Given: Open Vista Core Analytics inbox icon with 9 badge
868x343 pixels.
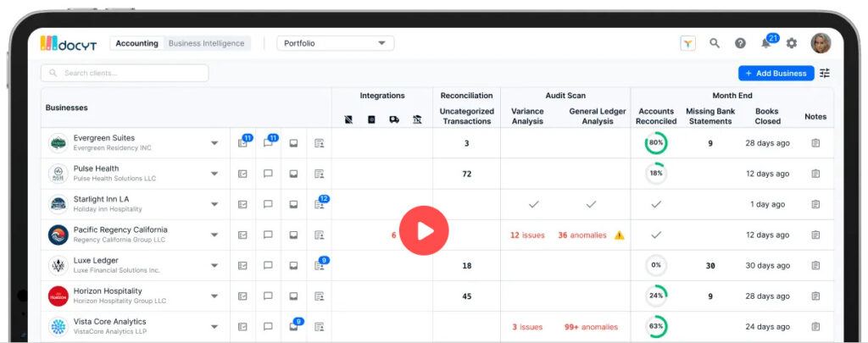Looking at the screenshot, I should [293, 326].
